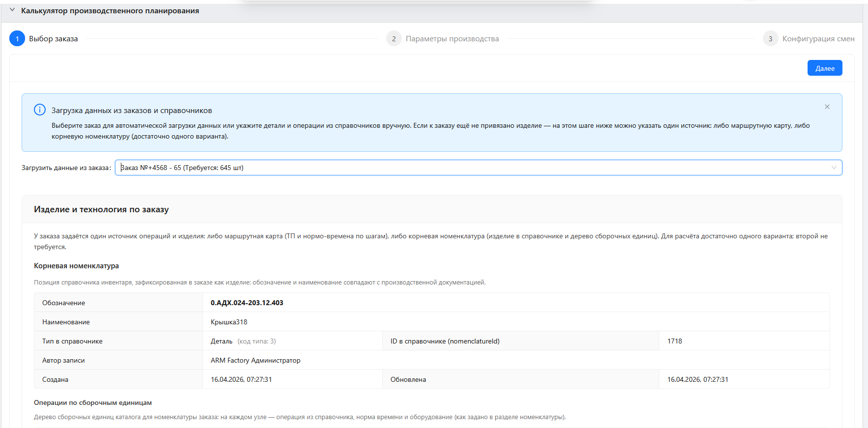Close the Загрузка данных info banner
This screenshot has width=868, height=428.
point(827,107)
